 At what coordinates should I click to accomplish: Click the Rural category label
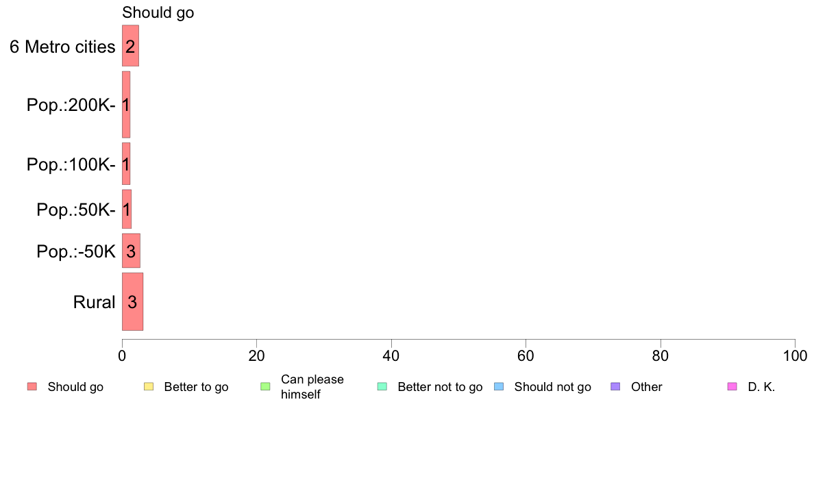[x=94, y=302]
